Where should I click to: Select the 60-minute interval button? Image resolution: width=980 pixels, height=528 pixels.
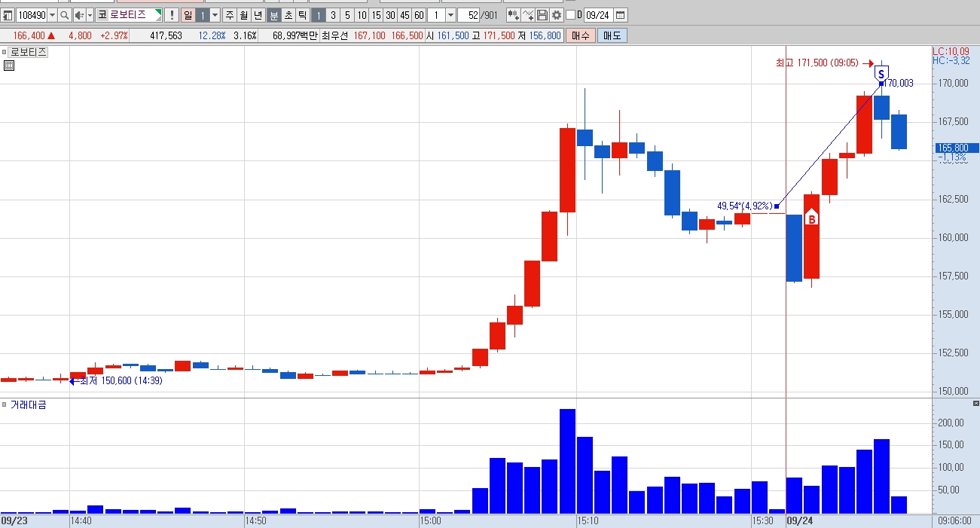pyautogui.click(x=419, y=15)
